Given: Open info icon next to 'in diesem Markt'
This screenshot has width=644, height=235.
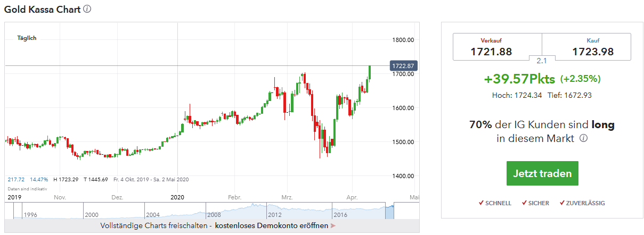Looking at the screenshot, I should click(x=583, y=138).
